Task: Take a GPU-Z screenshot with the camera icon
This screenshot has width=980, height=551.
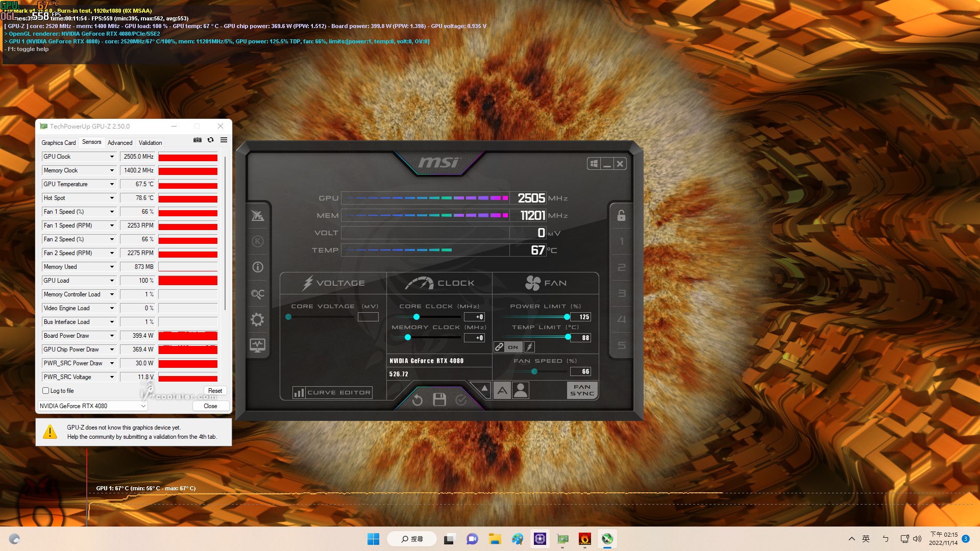Action: pos(198,140)
